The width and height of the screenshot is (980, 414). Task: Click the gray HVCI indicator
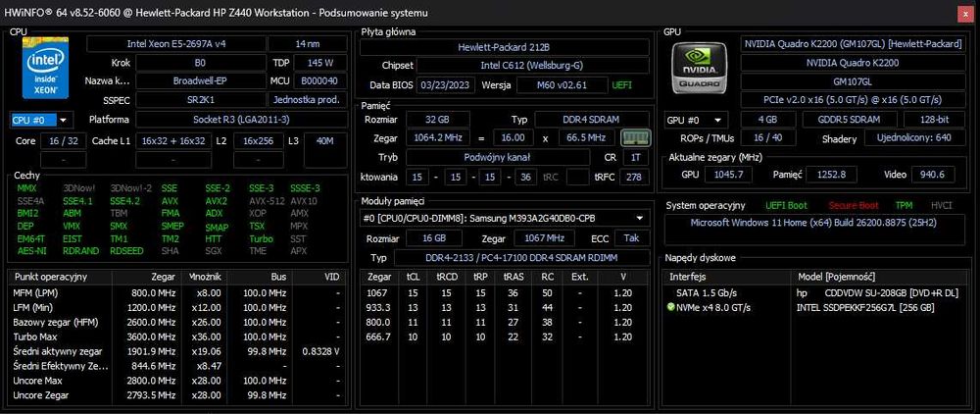[941, 205]
